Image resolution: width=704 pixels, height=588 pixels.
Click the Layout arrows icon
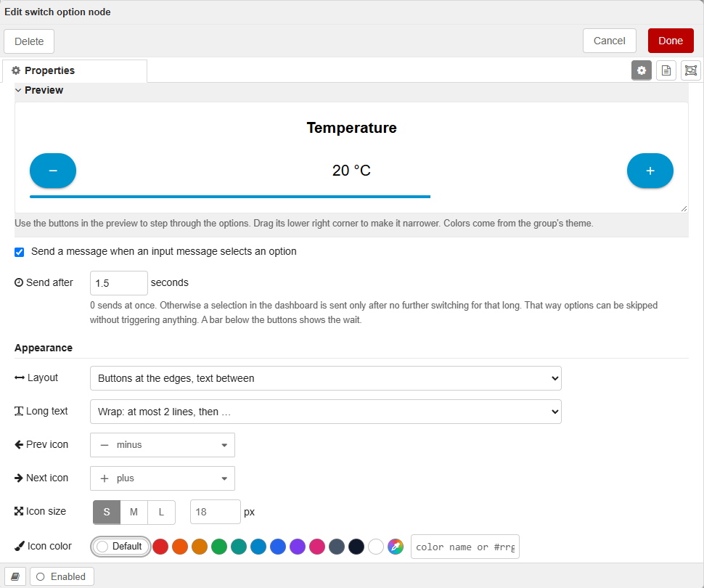point(20,377)
